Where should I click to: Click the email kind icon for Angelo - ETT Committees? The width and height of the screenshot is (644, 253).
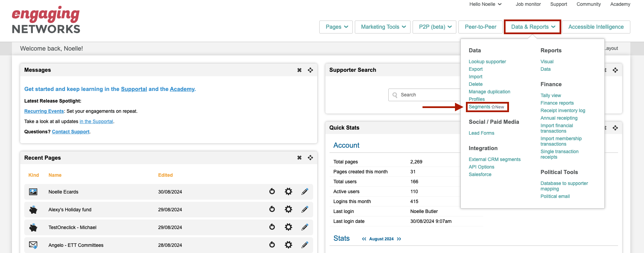(x=33, y=245)
